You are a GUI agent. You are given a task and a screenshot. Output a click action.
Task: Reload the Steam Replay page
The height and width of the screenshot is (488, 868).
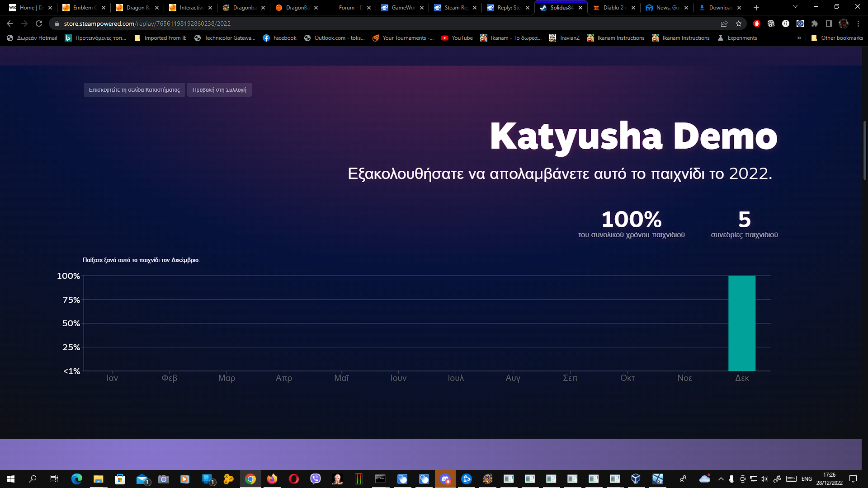point(39,23)
